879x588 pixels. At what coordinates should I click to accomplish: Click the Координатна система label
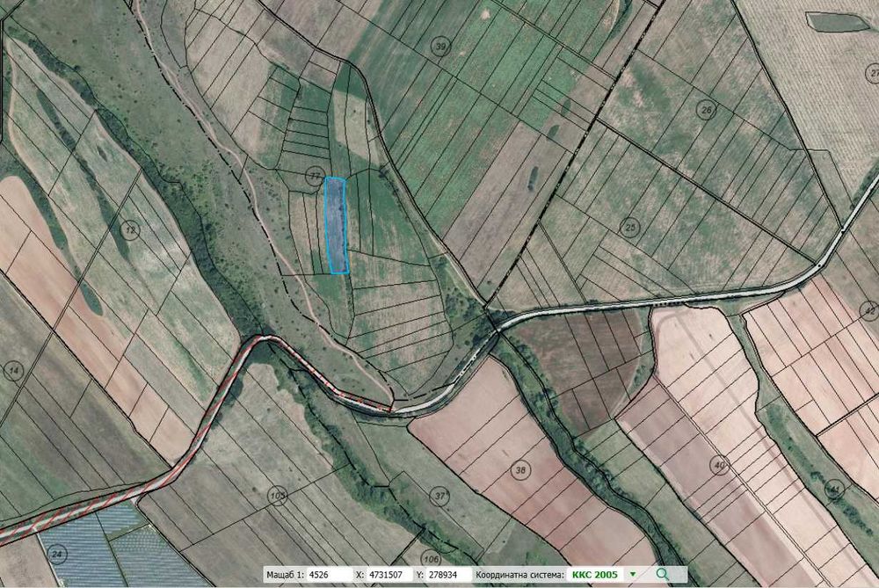click(519, 574)
